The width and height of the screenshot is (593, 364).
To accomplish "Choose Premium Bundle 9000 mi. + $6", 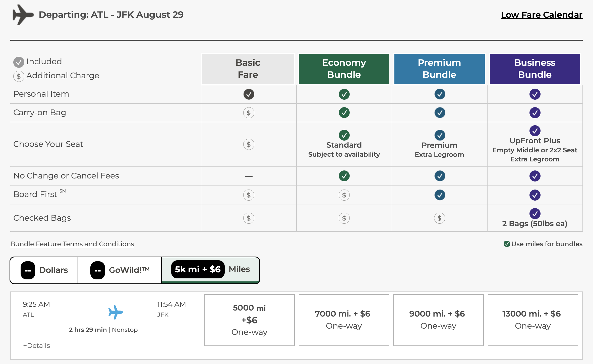I will (x=438, y=320).
